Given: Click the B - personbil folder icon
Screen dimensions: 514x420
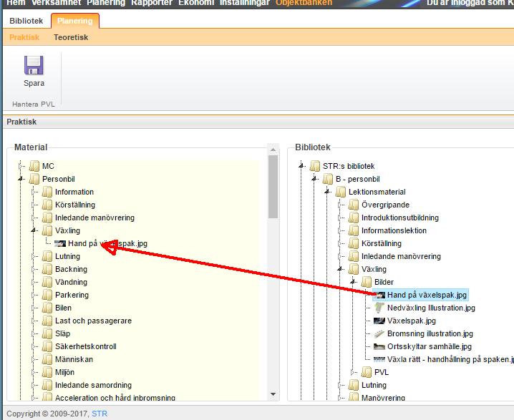Looking at the screenshot, I should (327, 179).
